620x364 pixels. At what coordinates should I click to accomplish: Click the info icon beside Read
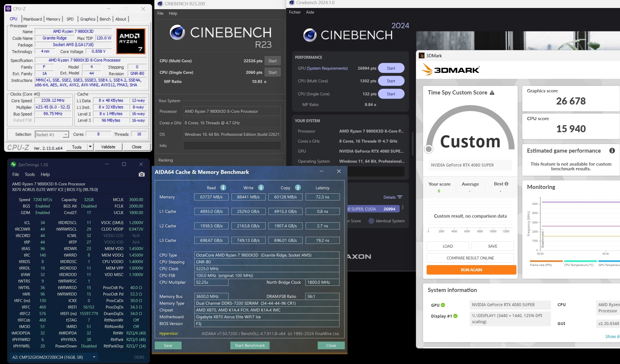tap(223, 188)
